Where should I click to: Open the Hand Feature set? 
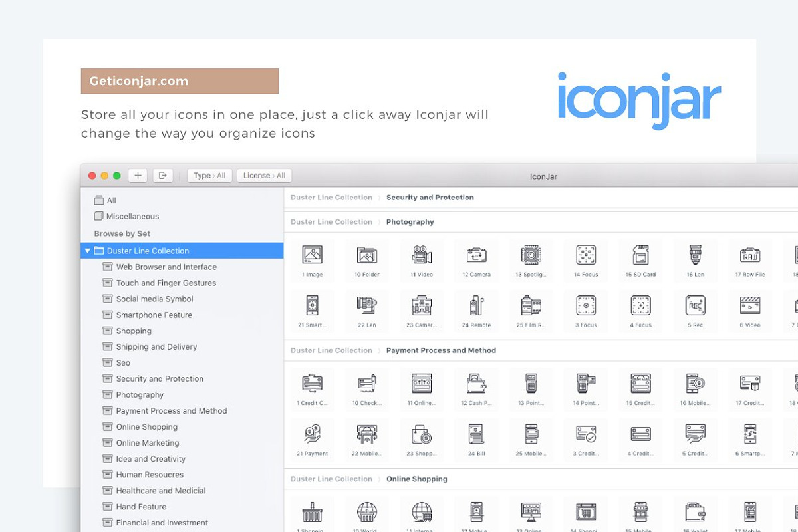[134, 506]
